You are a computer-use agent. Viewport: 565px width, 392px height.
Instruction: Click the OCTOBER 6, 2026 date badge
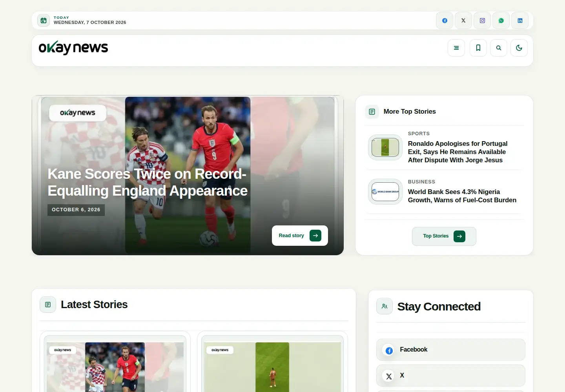coord(76,210)
